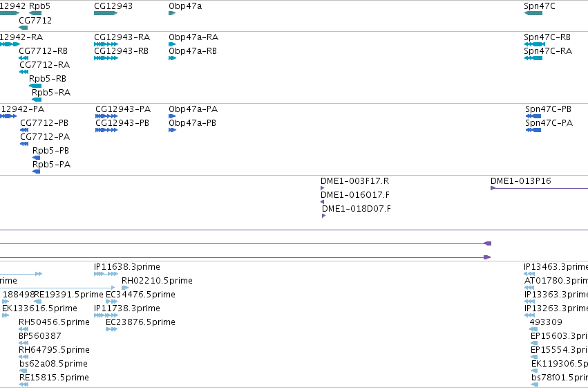The width and height of the screenshot is (588, 388).
Task: Click the RH50456.5prime EST glyph
Action: [23, 329]
